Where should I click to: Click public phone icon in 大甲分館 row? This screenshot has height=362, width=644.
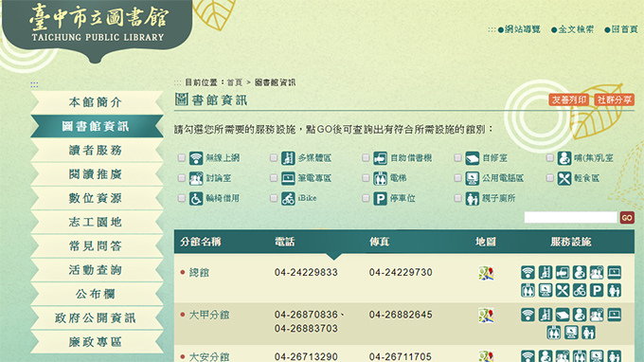coord(571,333)
